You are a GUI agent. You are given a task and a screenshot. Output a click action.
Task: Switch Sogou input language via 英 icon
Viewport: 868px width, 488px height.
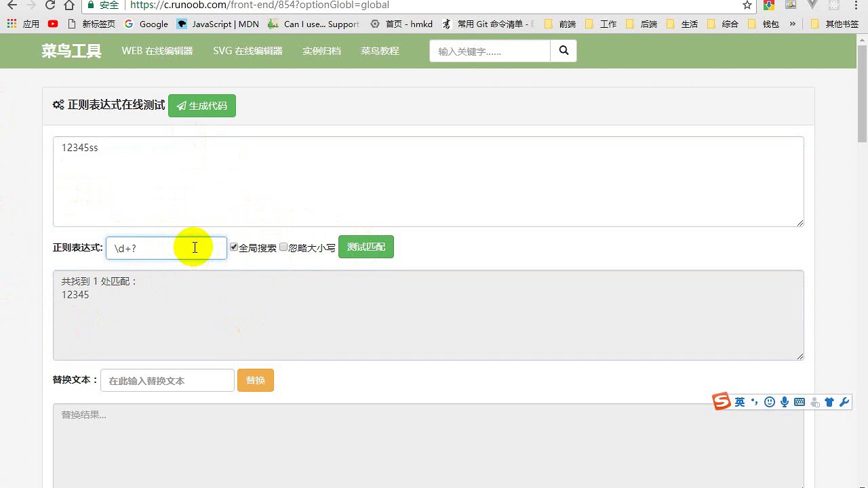click(740, 402)
